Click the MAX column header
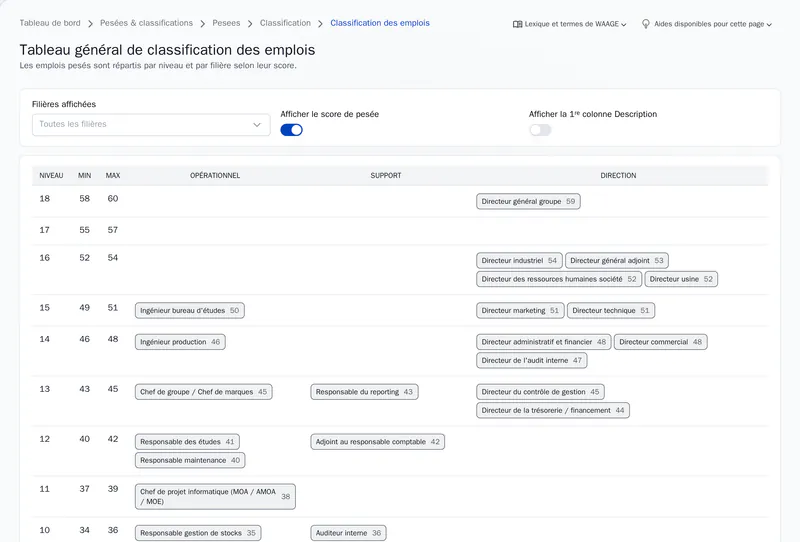Viewport: 800px width, 542px height. (x=113, y=176)
